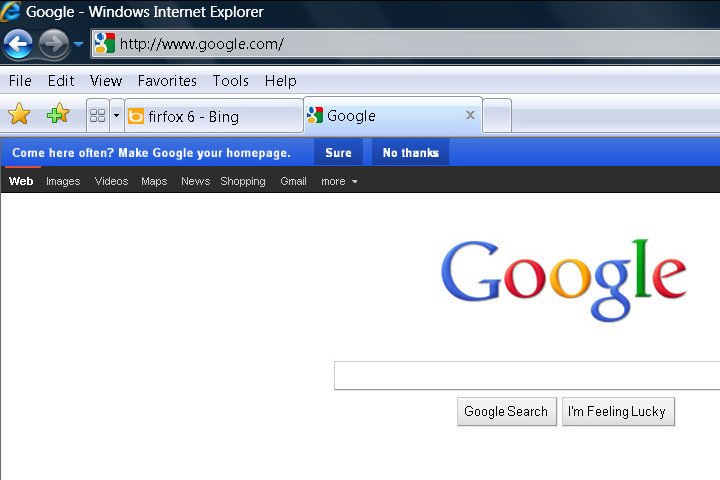720x480 pixels.
Task: Click the Forward navigation arrow button
Action: coord(54,44)
